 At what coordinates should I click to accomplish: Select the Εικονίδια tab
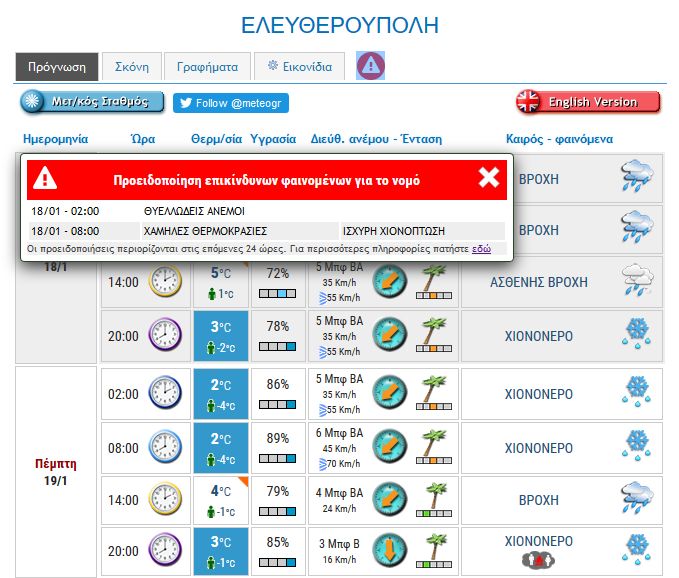coord(299,67)
